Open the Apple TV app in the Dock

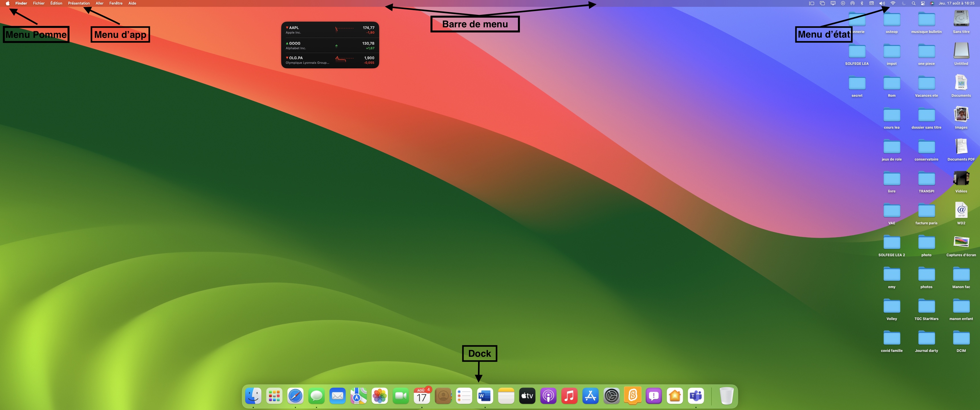click(527, 396)
